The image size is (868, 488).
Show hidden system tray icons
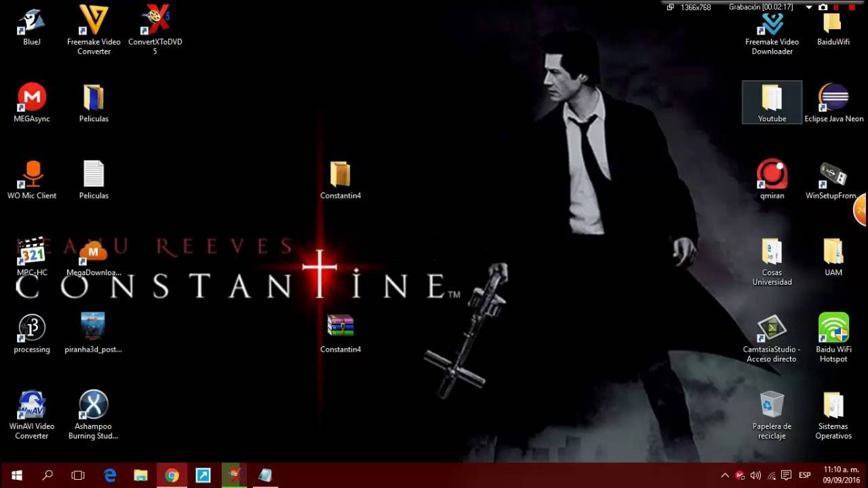coord(725,475)
